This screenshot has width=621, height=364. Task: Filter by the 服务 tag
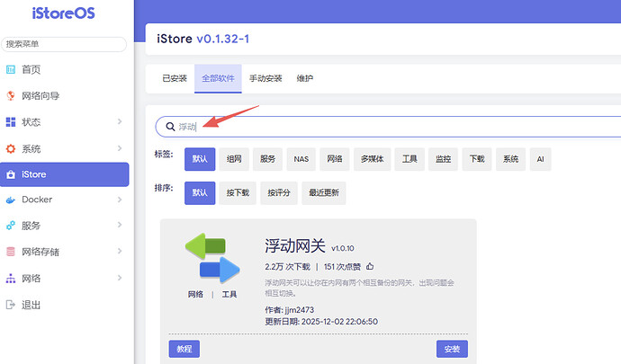(267, 159)
